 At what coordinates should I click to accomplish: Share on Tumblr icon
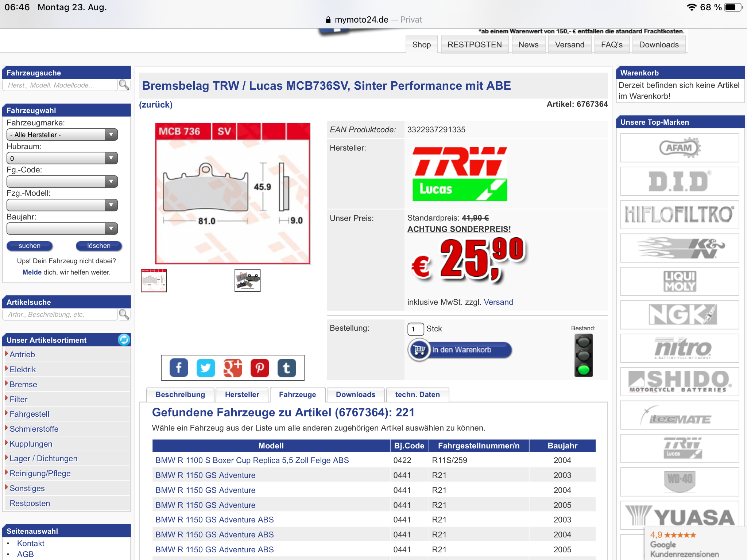(x=287, y=368)
